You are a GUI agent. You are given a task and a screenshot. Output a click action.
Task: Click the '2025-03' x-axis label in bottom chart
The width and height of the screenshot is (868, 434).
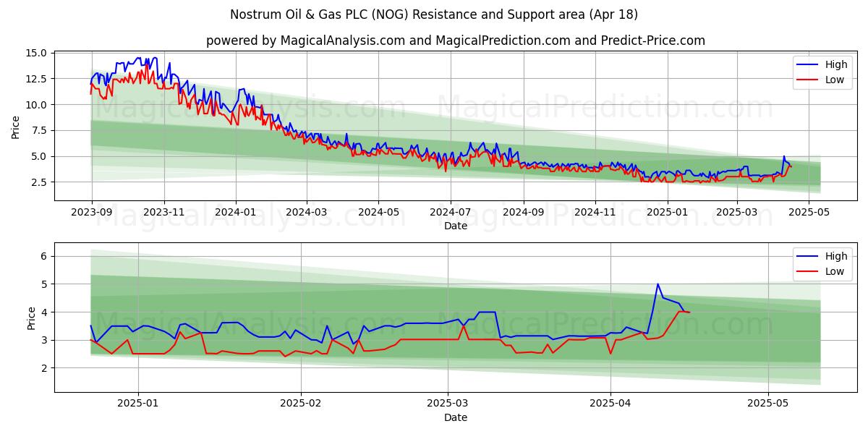(448, 404)
